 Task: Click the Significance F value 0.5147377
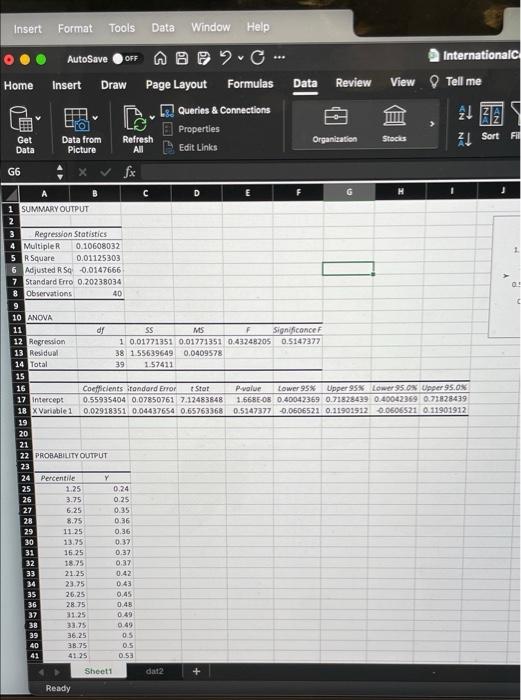tap(300, 342)
